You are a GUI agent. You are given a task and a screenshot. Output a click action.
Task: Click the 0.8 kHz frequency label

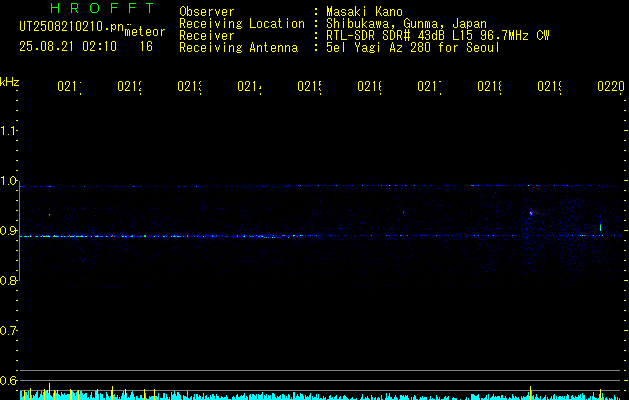(x=8, y=281)
